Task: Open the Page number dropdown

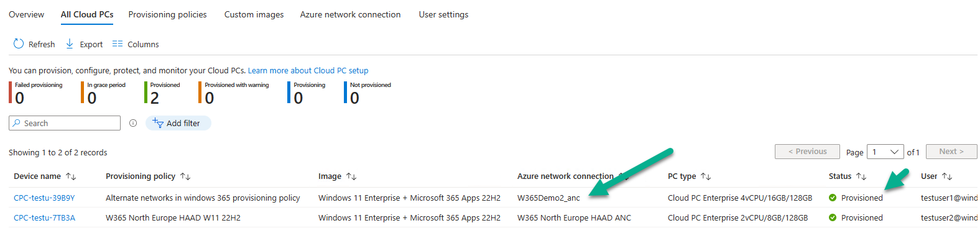Action: coord(885,152)
